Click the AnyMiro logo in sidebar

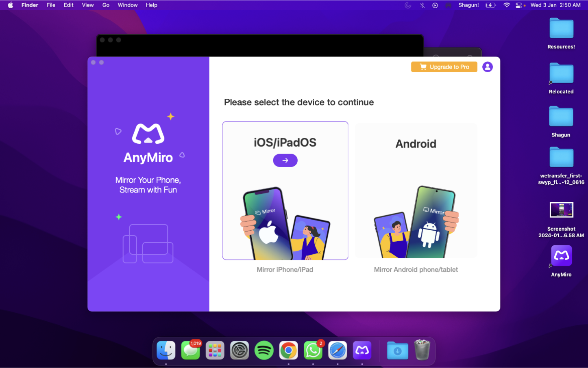click(148, 134)
